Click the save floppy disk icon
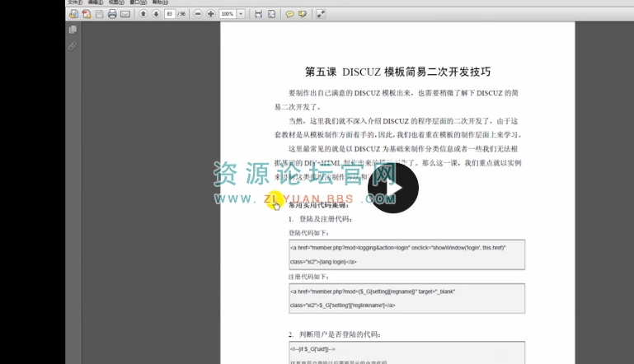Viewport: 634px width, 364px height. pos(100,14)
